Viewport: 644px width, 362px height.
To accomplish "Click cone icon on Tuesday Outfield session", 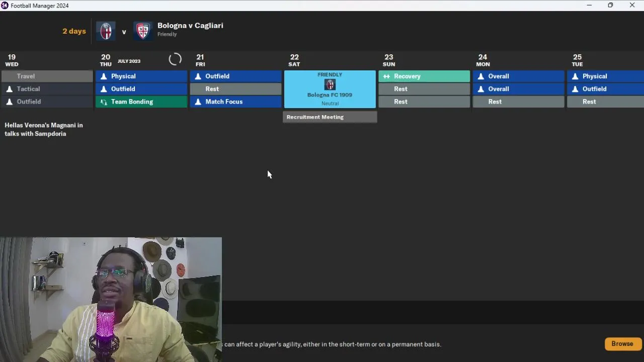I will [575, 89].
